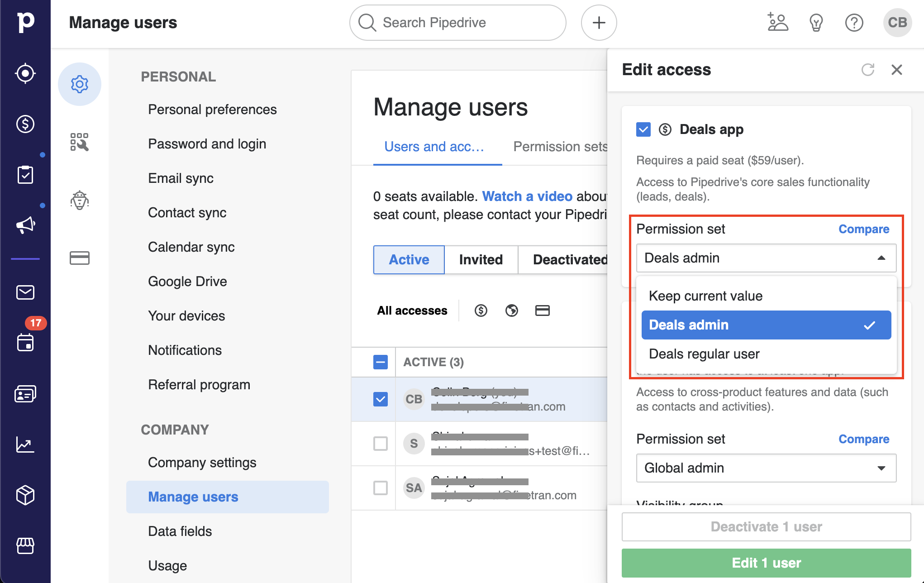Image resolution: width=924 pixels, height=583 pixels.
Task: Close the Edit access panel
Action: click(x=897, y=70)
